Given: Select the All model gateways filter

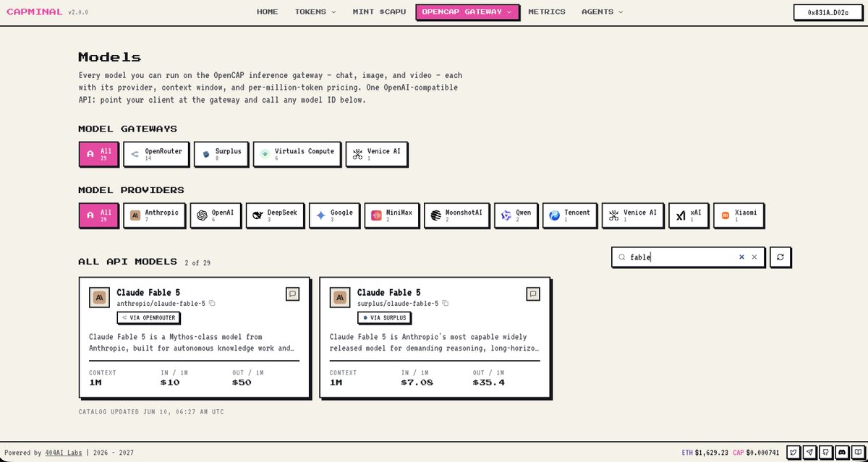Looking at the screenshot, I should (98, 154).
